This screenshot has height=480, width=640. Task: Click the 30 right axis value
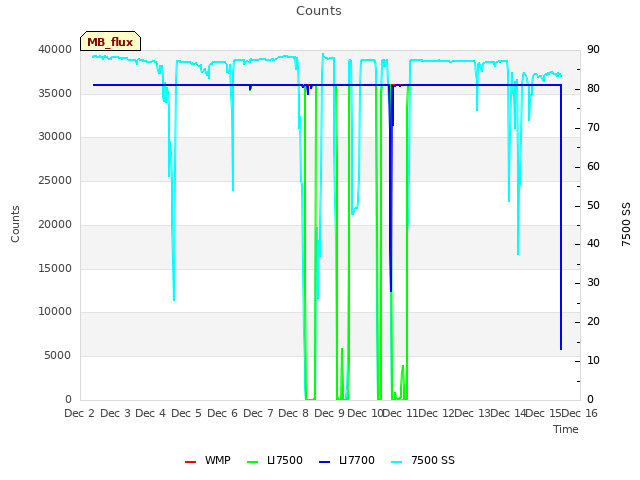pyautogui.click(x=593, y=282)
